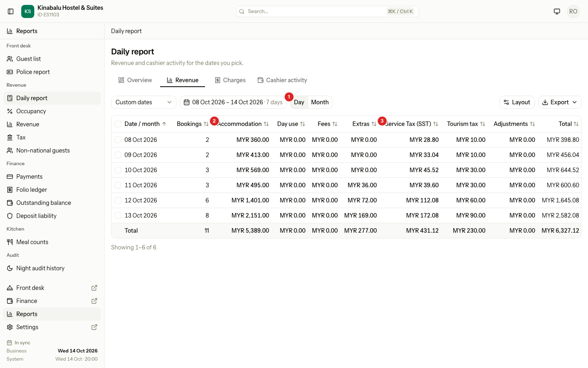Screen dimensions: 588x368
Task: Sort by the Day use column arrows
Action: coord(303,124)
